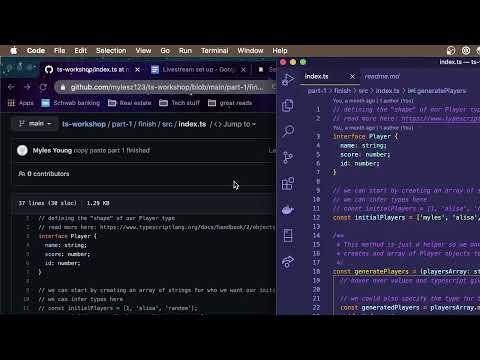The image size is (480, 360).
Task: Click 'interface Player {' in GitHub file view
Action: point(68,236)
